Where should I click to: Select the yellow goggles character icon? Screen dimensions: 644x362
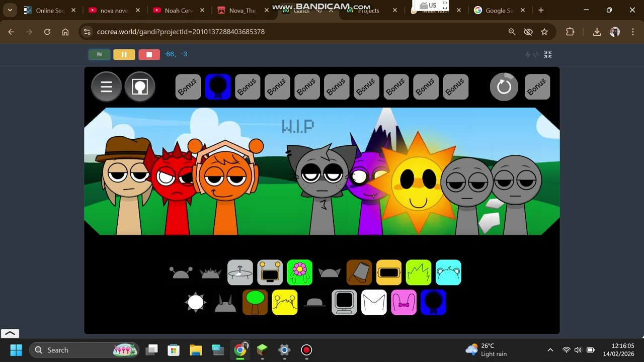[x=389, y=273]
